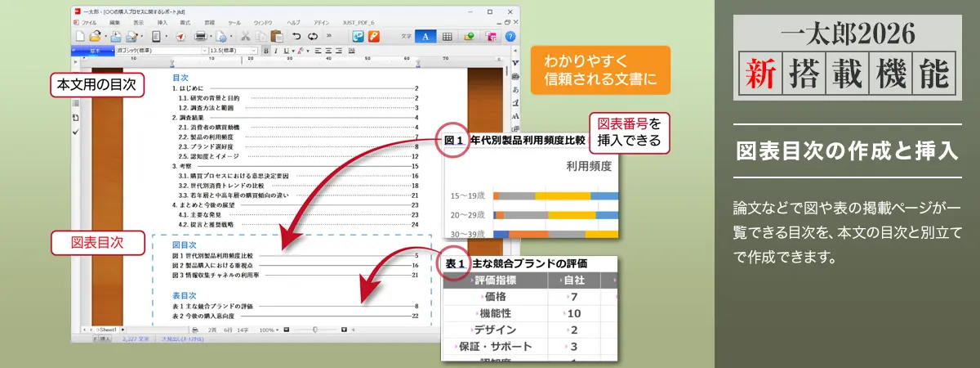Image resolution: width=980 pixels, height=368 pixels.
Task: Select the Sheet1 tab
Action: pyautogui.click(x=107, y=329)
